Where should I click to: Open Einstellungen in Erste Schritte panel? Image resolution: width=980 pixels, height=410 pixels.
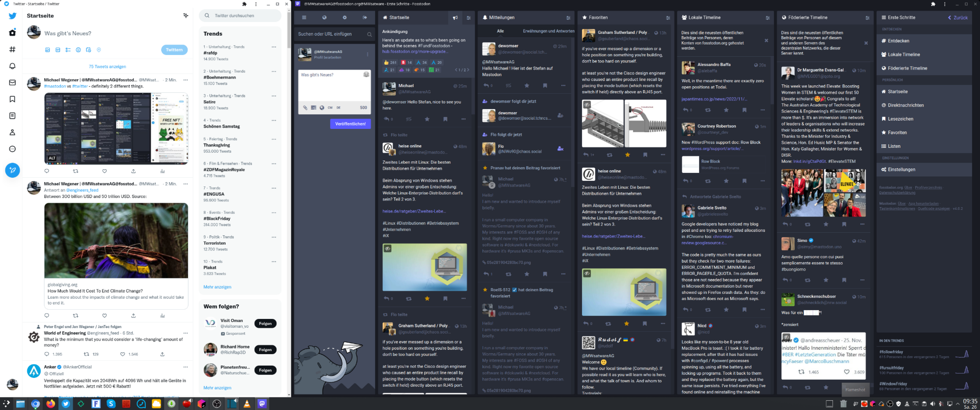point(924,169)
